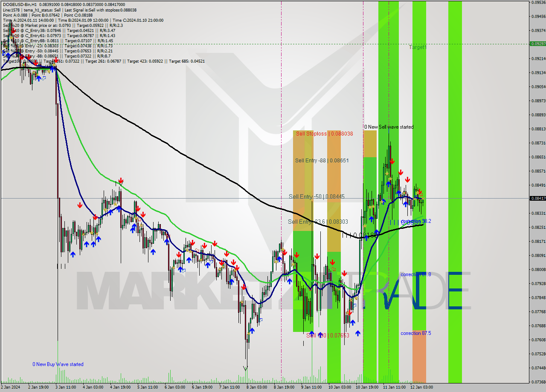Click the '8 Jan 03:00' time axis label
Viewport: 546px width, 392px height.
pyautogui.click(x=256, y=387)
